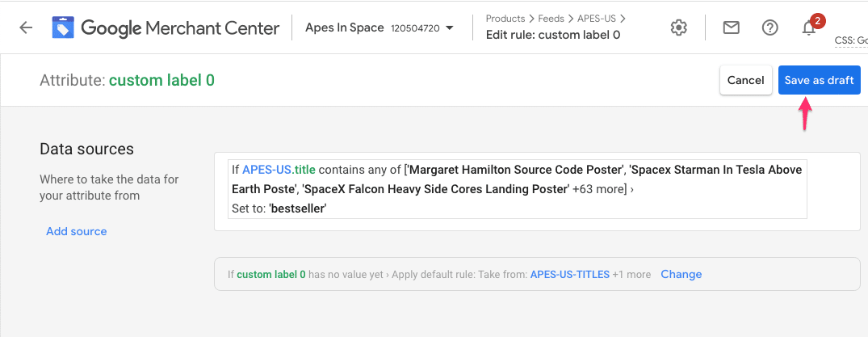Go to the Feeds breadcrumb
This screenshot has width=868, height=337.
[550, 19]
